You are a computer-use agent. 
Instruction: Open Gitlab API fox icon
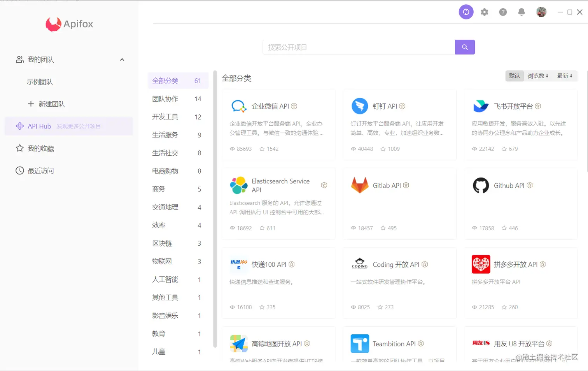tap(360, 185)
